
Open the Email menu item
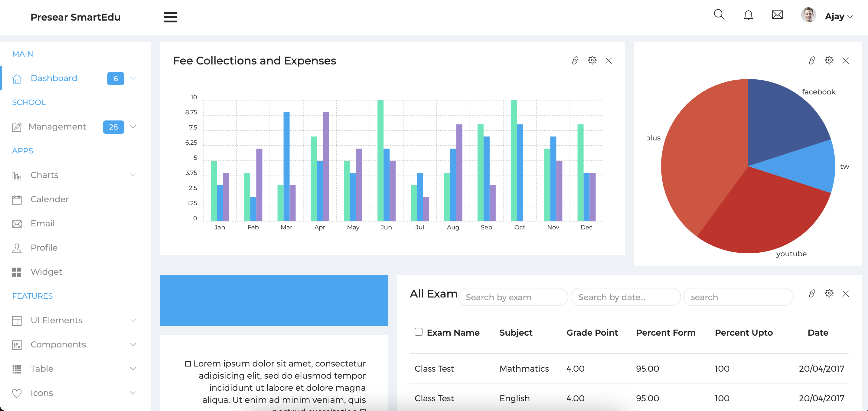42,224
